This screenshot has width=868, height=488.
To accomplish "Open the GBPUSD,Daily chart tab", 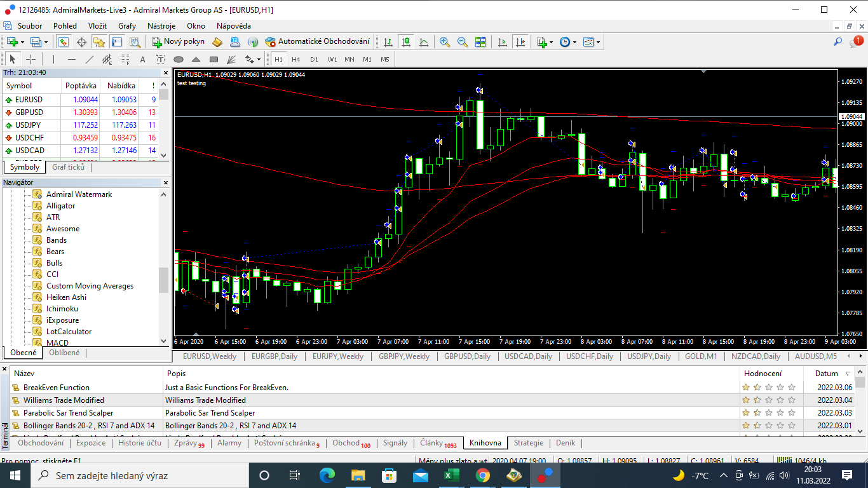I will (x=467, y=356).
